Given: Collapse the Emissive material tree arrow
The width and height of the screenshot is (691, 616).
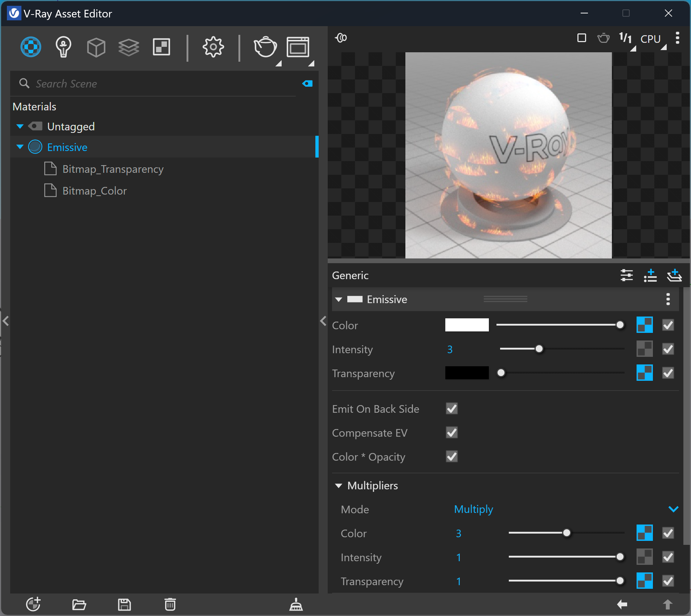Looking at the screenshot, I should (20, 147).
